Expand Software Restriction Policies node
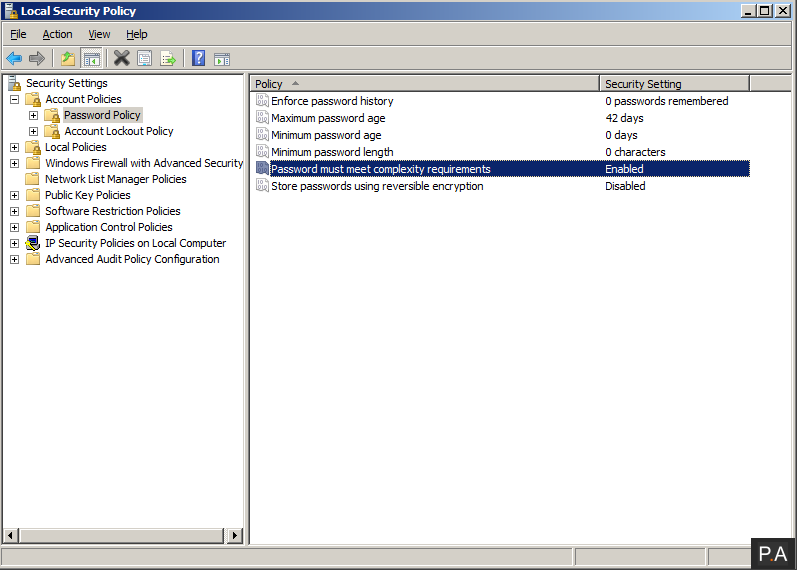This screenshot has height=570, width=797. [x=15, y=211]
